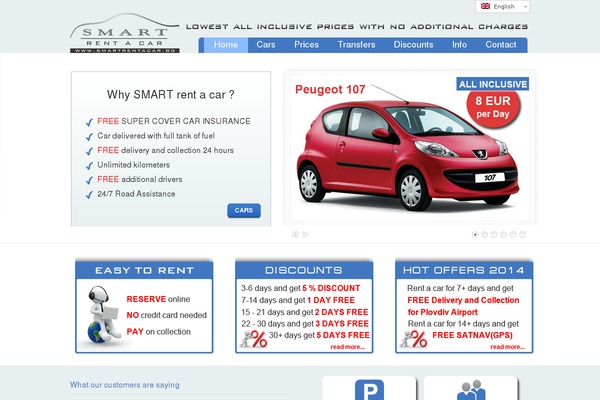Open the Prices menu item
The height and width of the screenshot is (400, 600).
306,45
